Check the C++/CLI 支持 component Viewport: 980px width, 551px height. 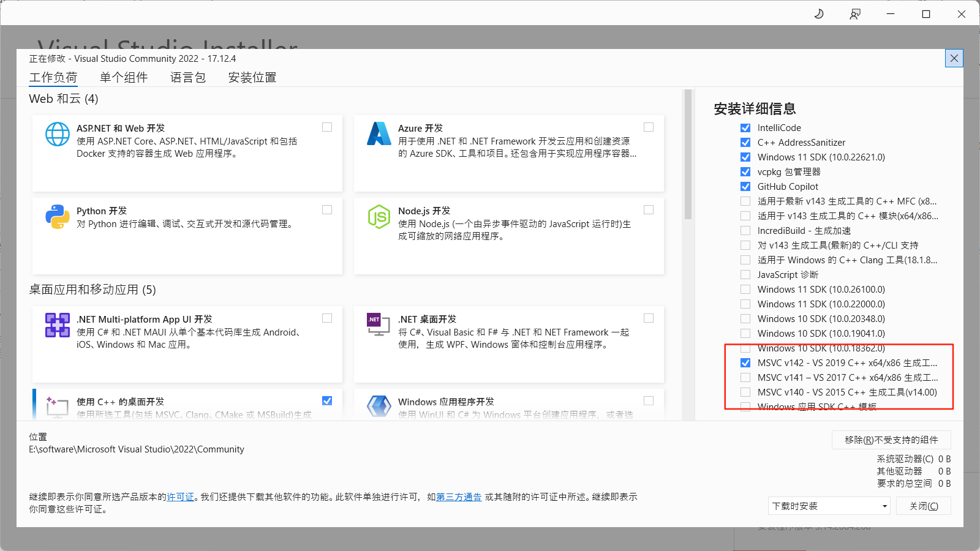pos(745,246)
